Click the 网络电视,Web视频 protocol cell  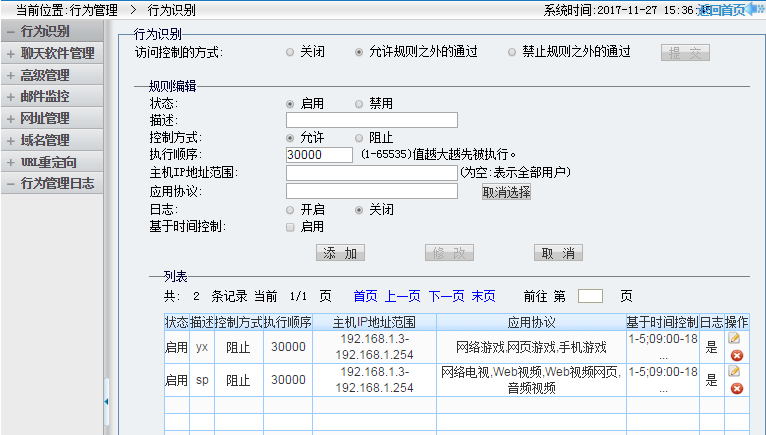coord(531,380)
